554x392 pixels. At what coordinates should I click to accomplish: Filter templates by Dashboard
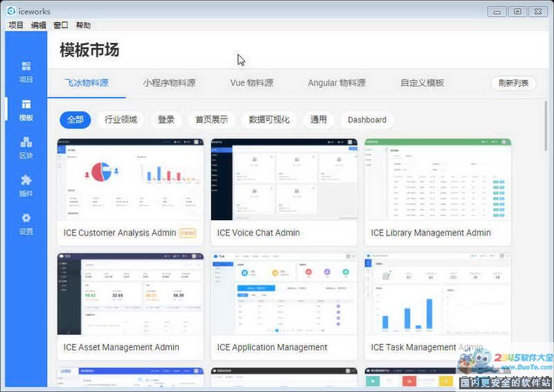tap(367, 120)
